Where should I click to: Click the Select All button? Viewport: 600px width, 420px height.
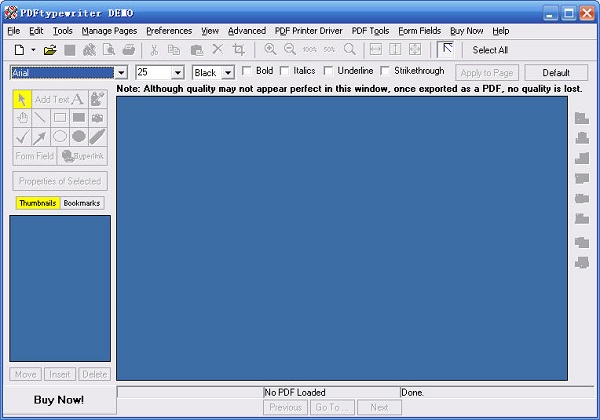[490, 50]
